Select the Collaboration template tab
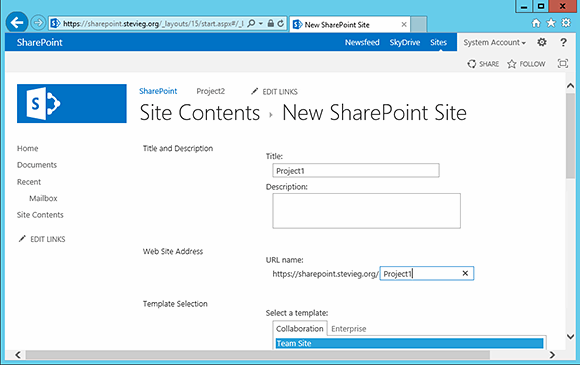580x365 pixels. click(x=300, y=329)
